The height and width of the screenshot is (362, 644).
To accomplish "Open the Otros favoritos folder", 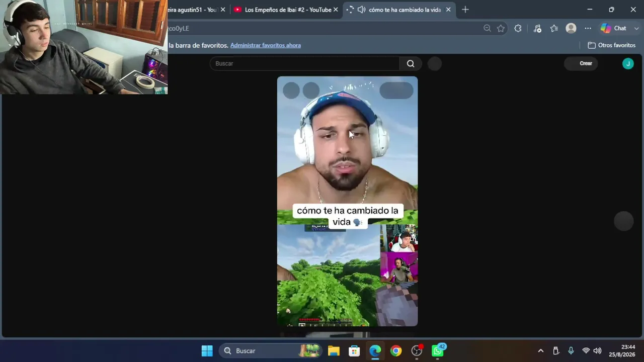I will pyautogui.click(x=612, y=45).
